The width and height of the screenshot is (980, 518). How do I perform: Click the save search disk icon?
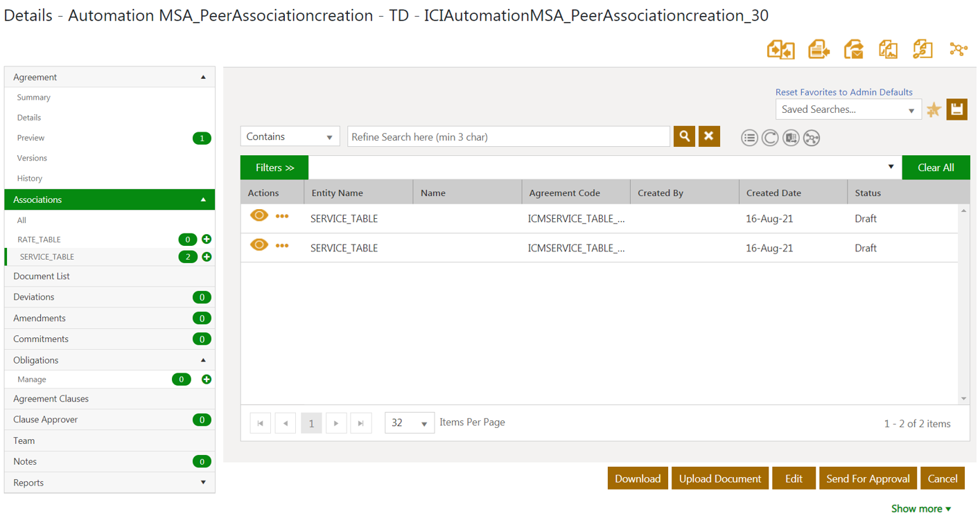[956, 109]
